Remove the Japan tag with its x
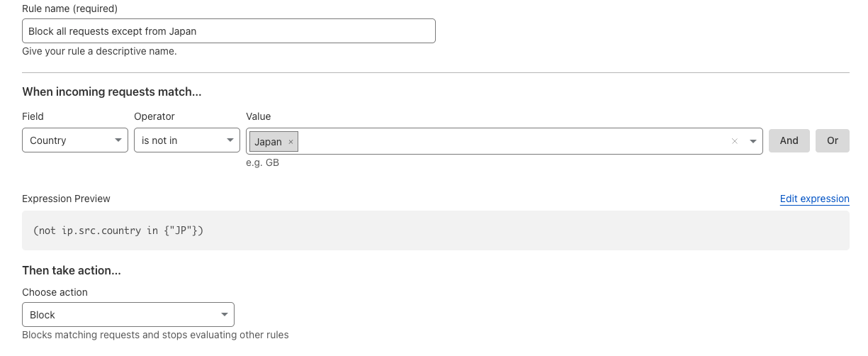Viewport: 868px width, 356px height. pos(291,142)
